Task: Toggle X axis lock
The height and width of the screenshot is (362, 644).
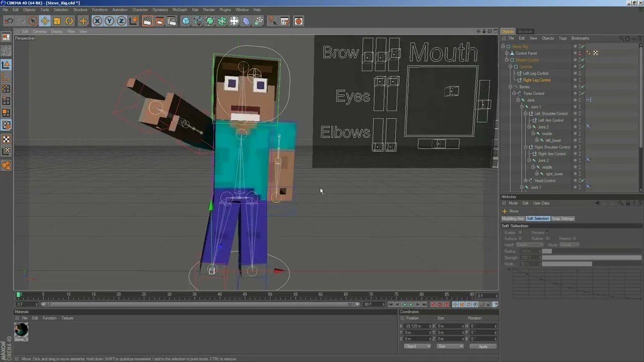Action: pos(97,21)
